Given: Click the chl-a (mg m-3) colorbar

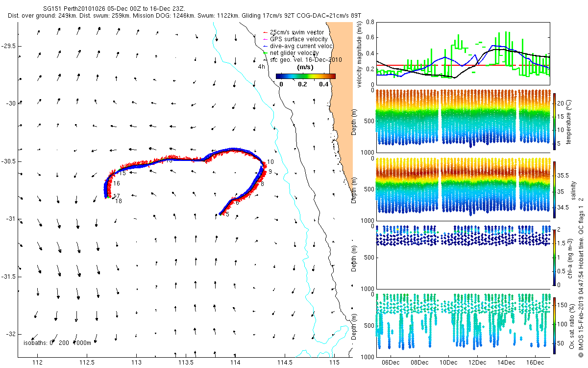Looking at the screenshot, I should coord(555,257).
